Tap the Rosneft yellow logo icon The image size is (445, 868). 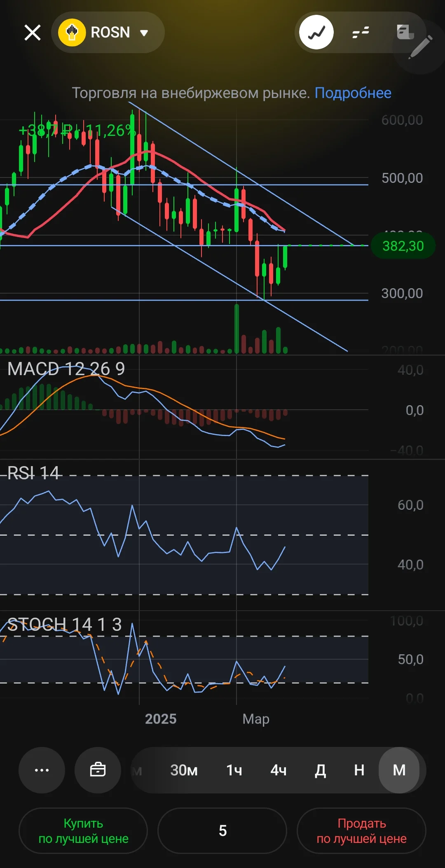click(72, 33)
